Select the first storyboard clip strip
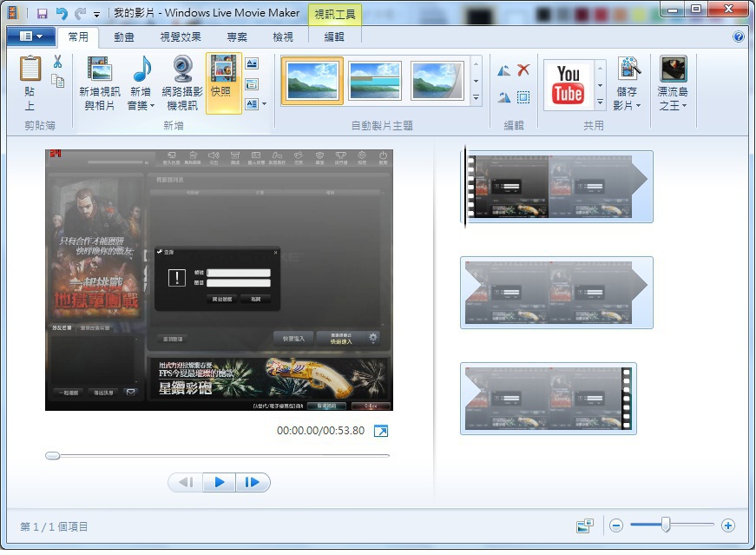 coord(557,187)
